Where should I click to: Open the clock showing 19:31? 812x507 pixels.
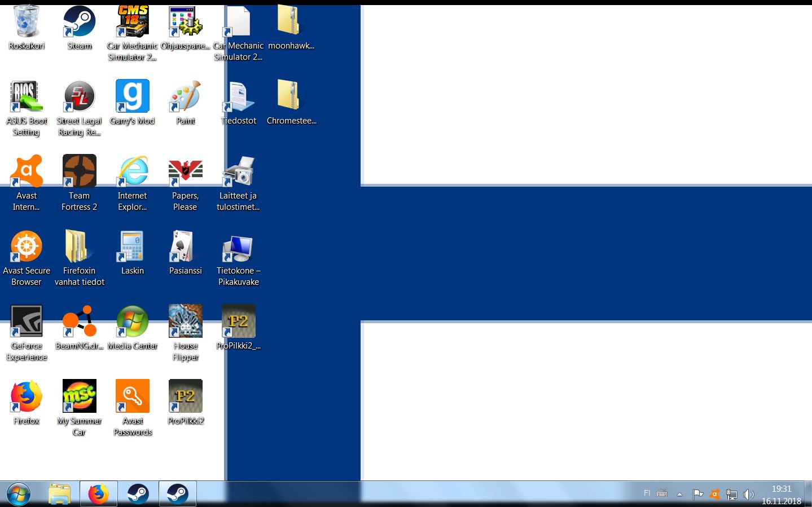(782, 495)
